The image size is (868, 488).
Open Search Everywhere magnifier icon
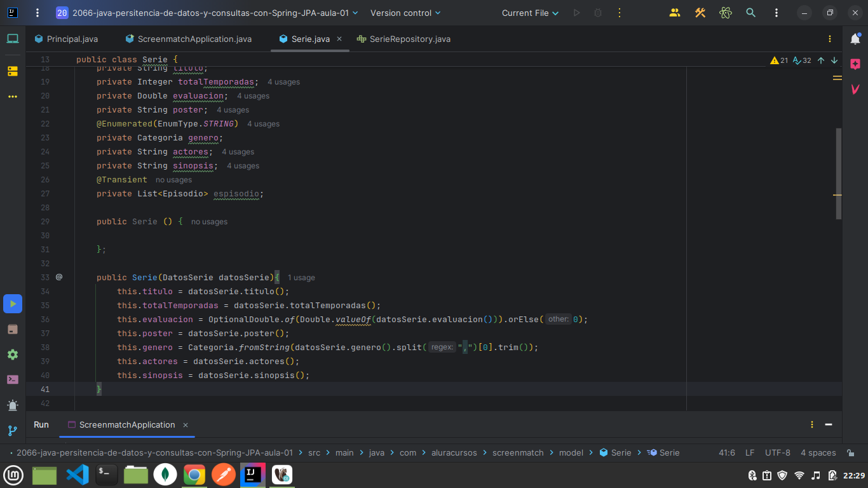(751, 13)
